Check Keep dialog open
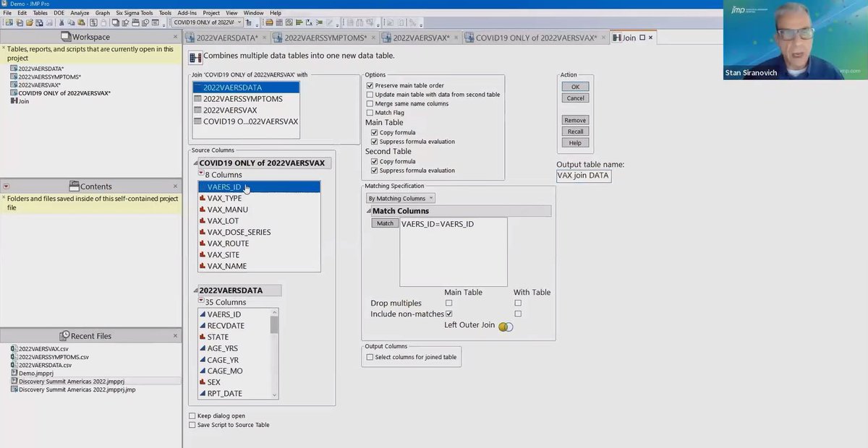 pyautogui.click(x=192, y=416)
